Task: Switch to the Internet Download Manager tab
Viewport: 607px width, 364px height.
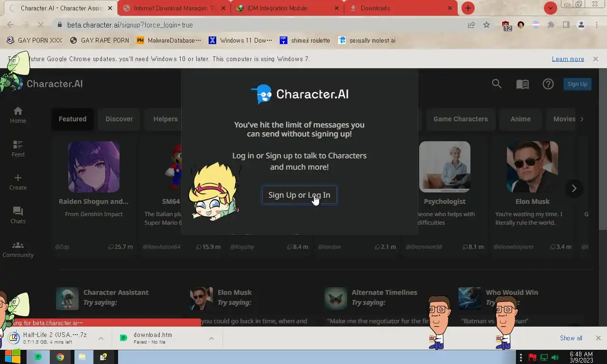Action: 174,8
